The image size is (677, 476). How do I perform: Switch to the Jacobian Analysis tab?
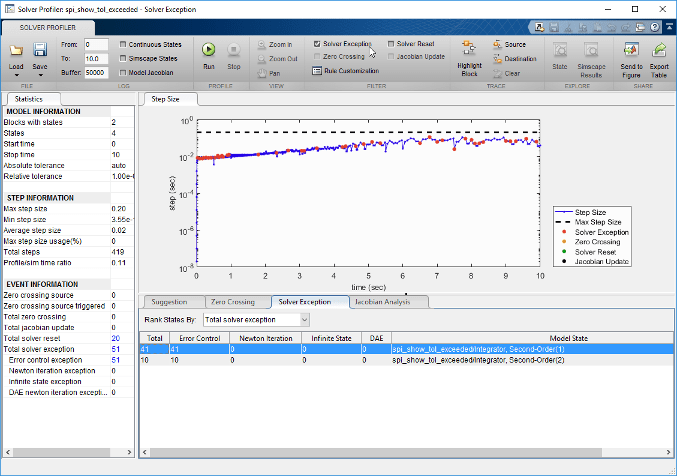(384, 300)
